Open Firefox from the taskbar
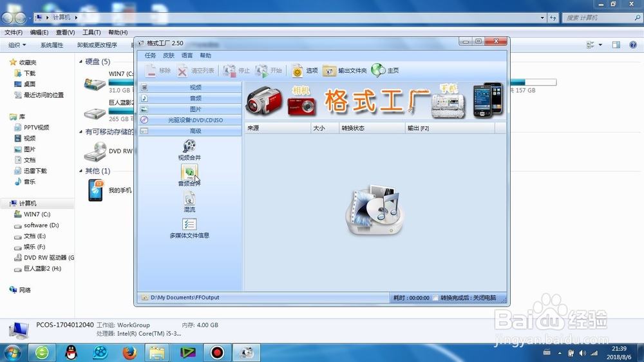 coord(129,352)
